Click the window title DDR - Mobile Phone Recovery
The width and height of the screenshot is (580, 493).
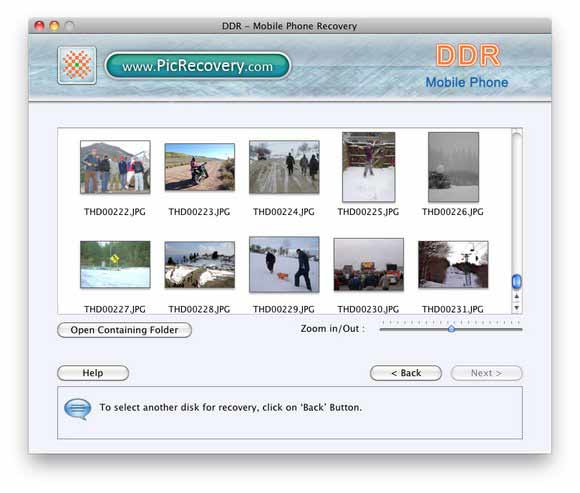coord(289,26)
